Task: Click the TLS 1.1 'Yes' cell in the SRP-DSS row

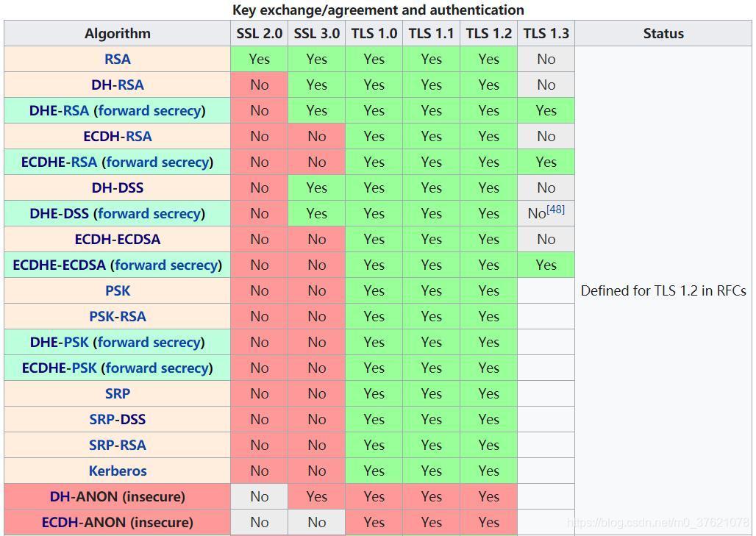Action: pos(432,419)
